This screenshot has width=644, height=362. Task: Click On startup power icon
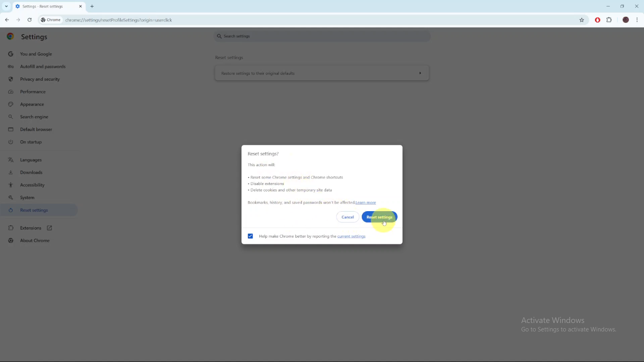[x=11, y=142]
